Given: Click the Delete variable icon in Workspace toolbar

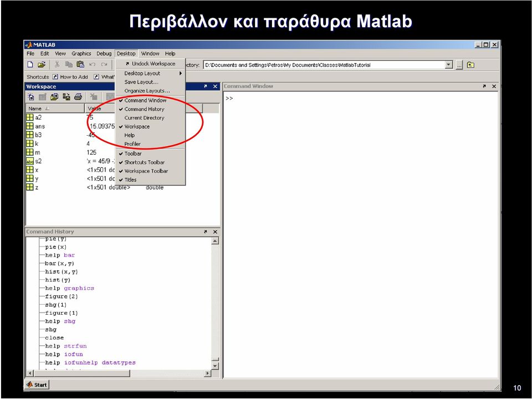Looking at the screenshot, I should 94,97.
